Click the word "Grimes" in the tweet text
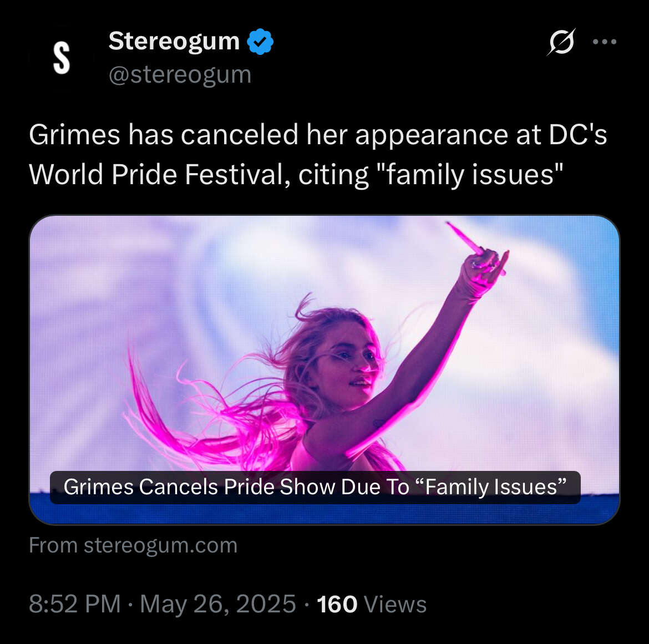This screenshot has height=644, width=649. [x=74, y=135]
